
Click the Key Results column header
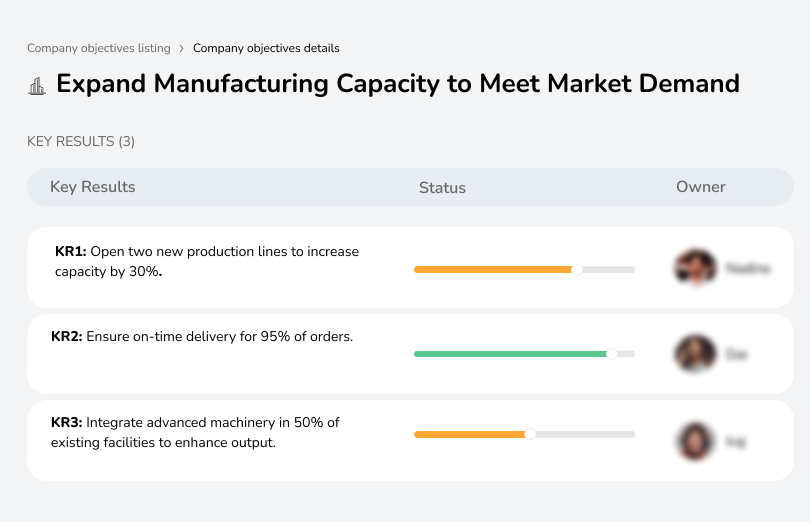[x=93, y=187]
